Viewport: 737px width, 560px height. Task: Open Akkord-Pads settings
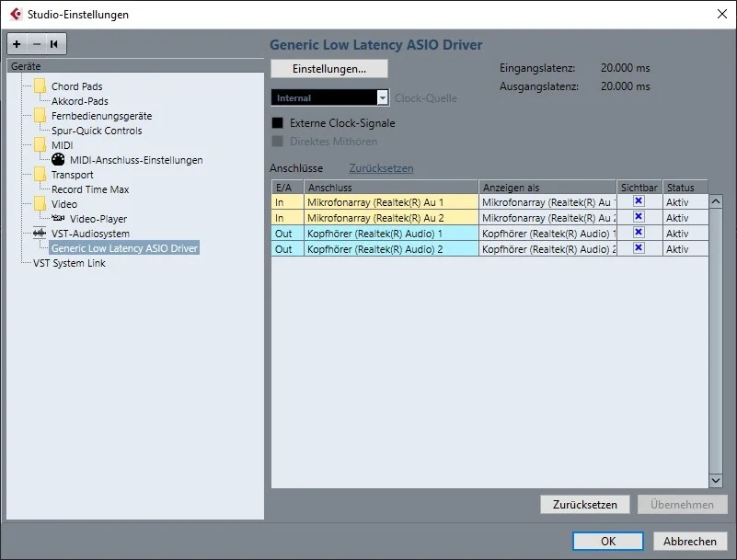79,101
